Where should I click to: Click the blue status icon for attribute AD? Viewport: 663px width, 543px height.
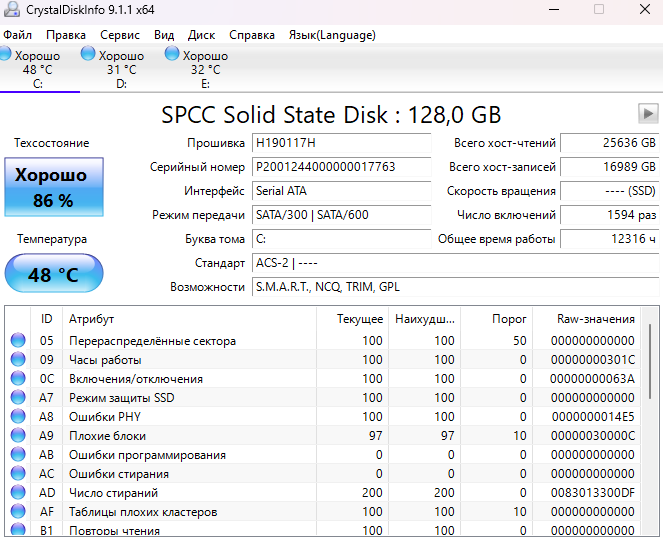click(18, 492)
